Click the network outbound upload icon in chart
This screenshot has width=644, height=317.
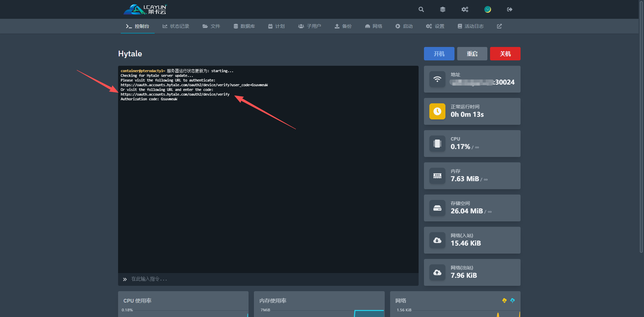512,301
